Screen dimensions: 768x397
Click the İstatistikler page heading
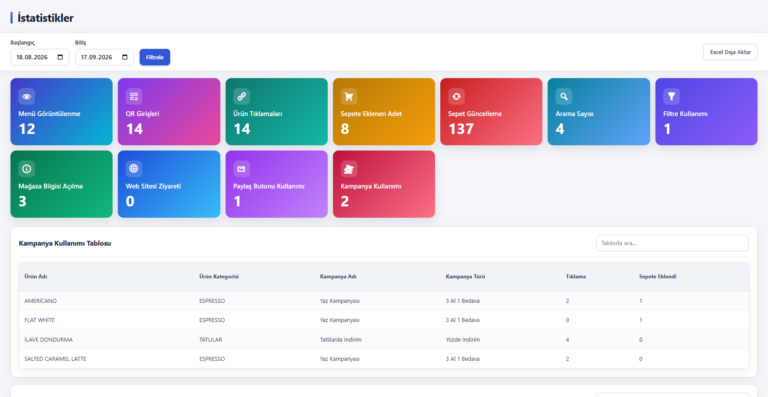(x=45, y=18)
